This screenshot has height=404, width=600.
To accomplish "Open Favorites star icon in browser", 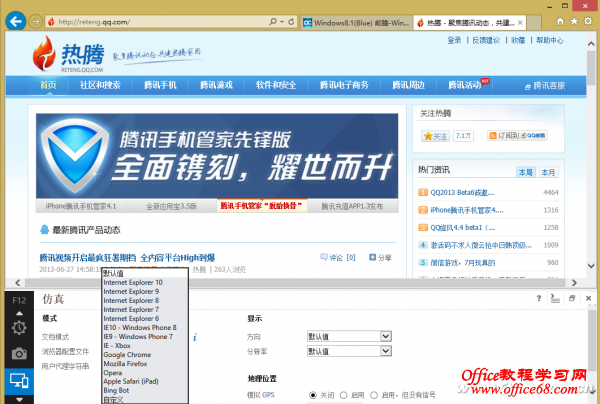I will (574, 21).
